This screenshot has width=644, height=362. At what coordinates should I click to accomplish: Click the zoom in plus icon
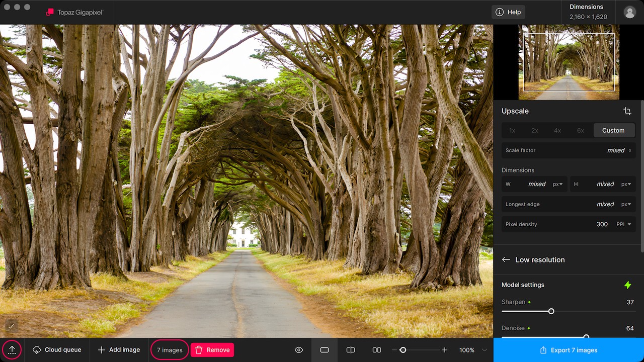click(x=445, y=350)
